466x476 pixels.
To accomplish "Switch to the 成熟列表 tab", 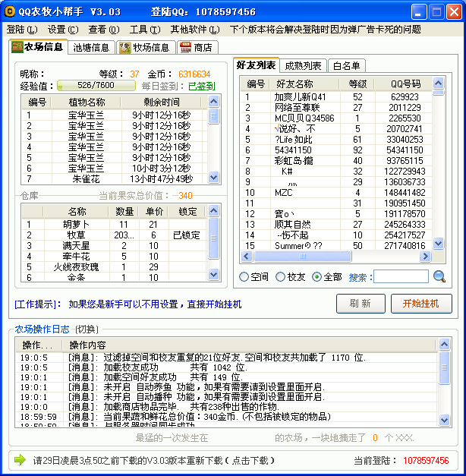I will 303,66.
